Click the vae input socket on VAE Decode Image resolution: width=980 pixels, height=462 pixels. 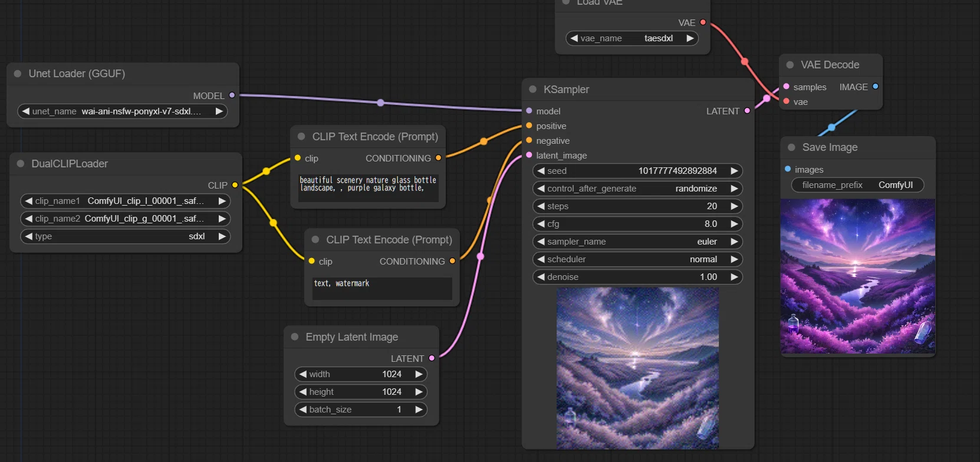pyautogui.click(x=786, y=101)
